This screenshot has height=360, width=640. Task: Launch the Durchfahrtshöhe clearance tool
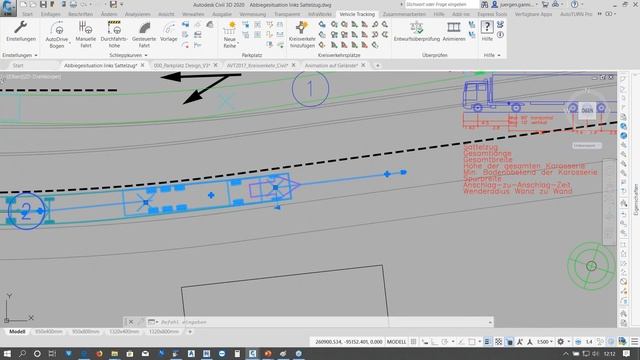tap(114, 35)
